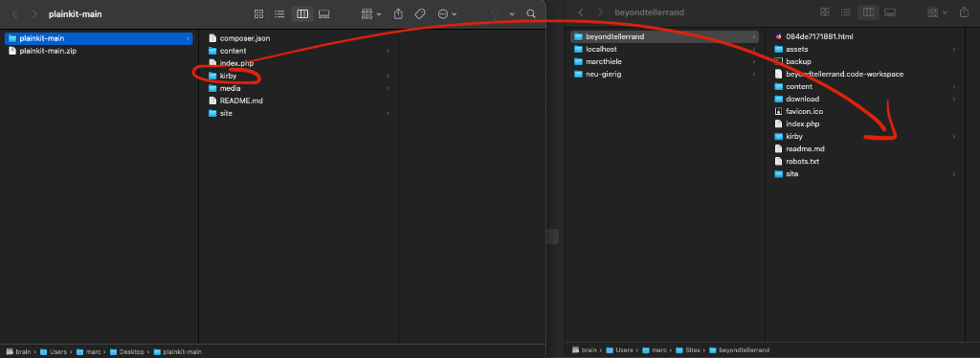Click Sites in the beyondtellerrand path bar

point(689,350)
